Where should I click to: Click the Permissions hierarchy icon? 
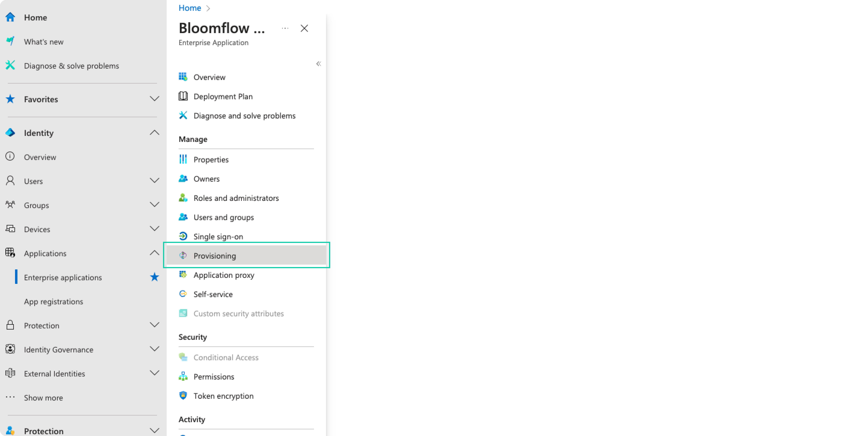click(183, 376)
